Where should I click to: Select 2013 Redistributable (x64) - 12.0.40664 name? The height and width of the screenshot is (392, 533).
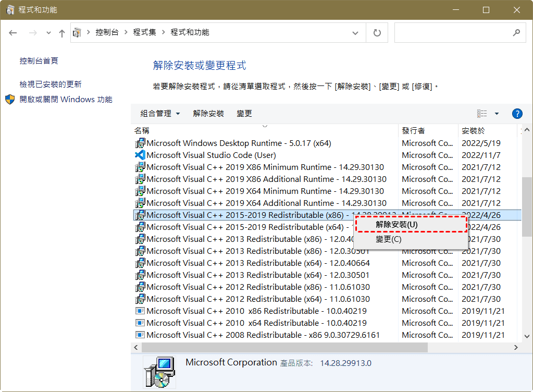click(x=258, y=263)
